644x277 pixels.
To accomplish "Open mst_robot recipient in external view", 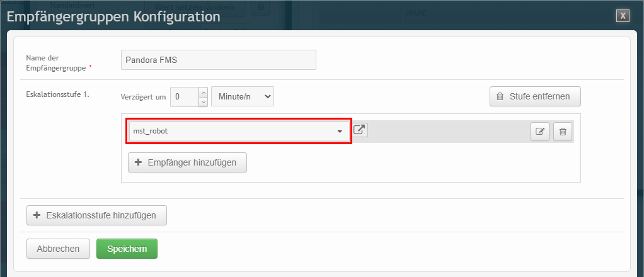I will pyautogui.click(x=360, y=130).
